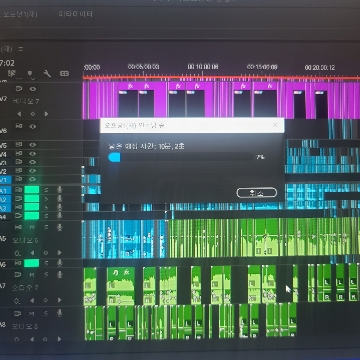
Task: Mute the 오디오 5 track
Action: click(32, 227)
